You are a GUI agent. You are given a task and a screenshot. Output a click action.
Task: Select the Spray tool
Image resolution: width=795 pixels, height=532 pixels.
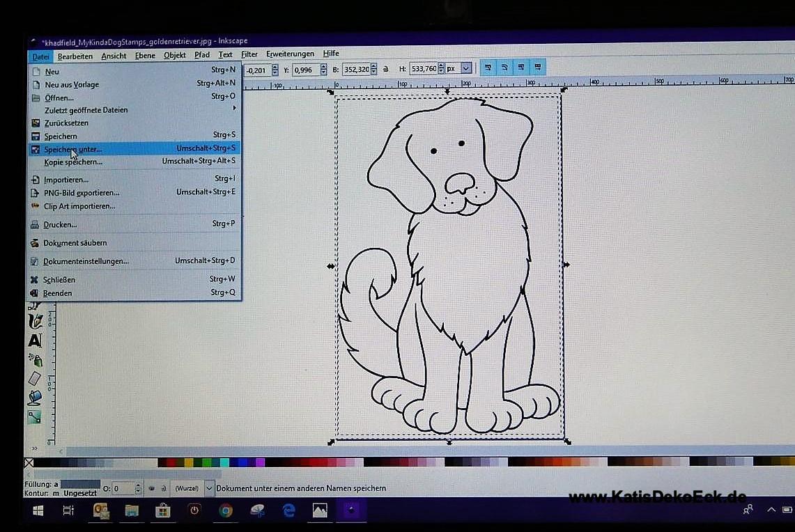(35, 359)
